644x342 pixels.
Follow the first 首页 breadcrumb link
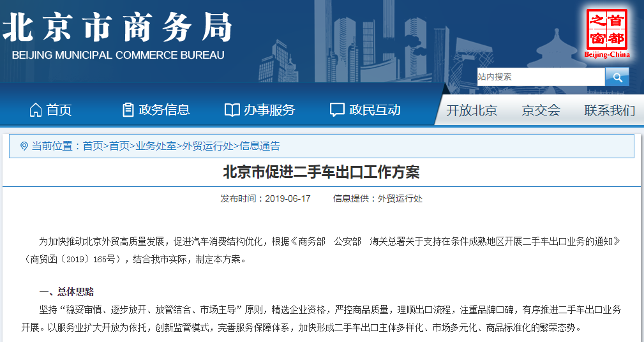tap(93, 145)
